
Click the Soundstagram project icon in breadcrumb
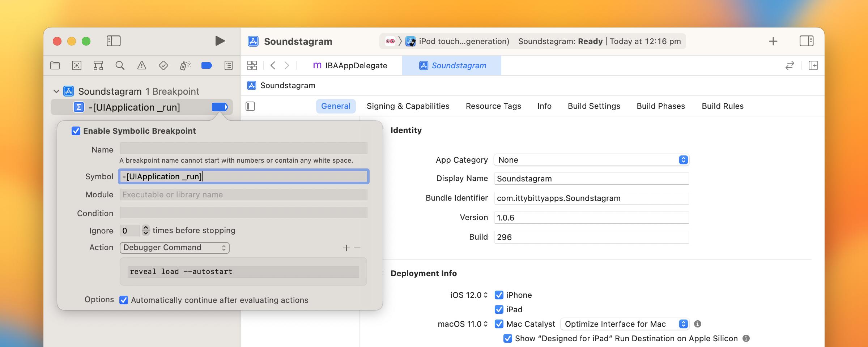(252, 86)
